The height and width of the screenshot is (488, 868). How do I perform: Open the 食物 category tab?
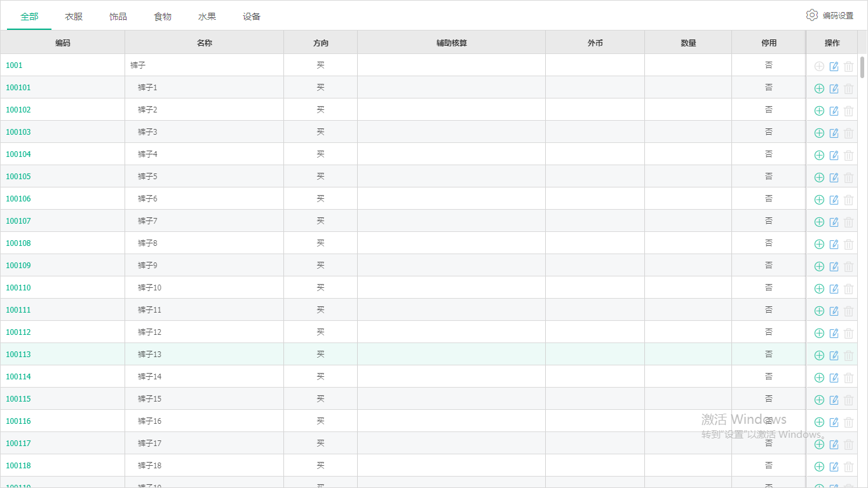coord(162,17)
